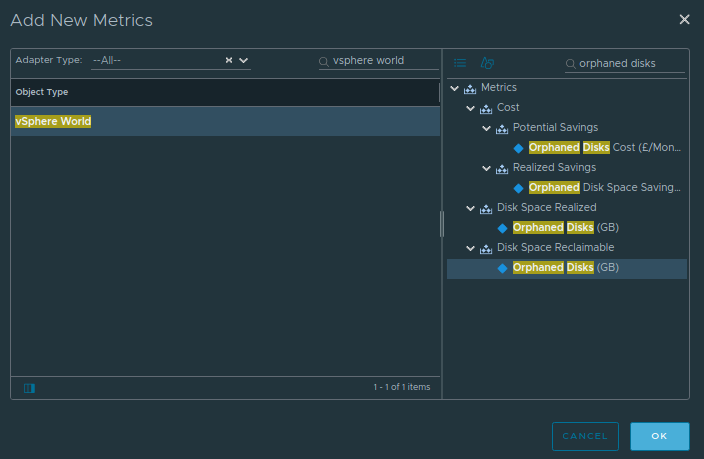Click diamond icon beside Orphaned Disk Space Savings
704x459 pixels.
tap(519, 188)
